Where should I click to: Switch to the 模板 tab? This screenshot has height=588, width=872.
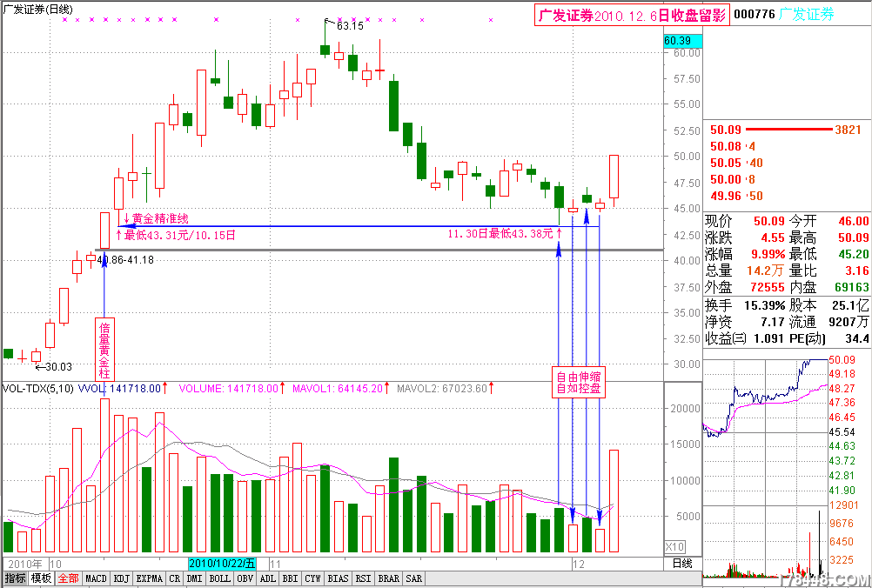[41, 578]
